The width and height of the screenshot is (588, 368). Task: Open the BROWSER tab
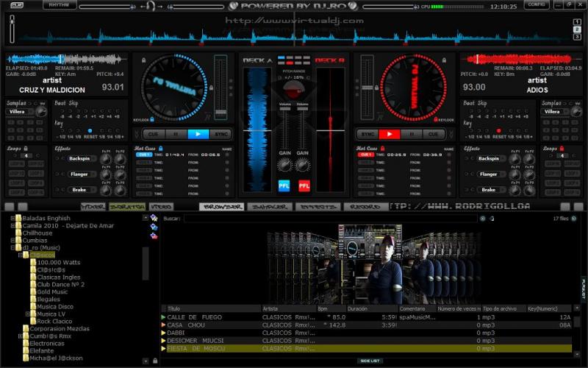point(222,207)
